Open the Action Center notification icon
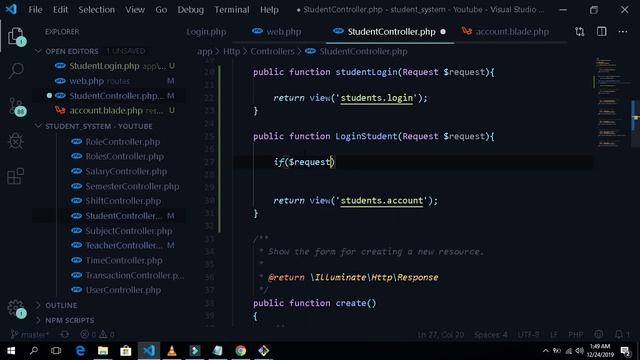 (x=625, y=351)
